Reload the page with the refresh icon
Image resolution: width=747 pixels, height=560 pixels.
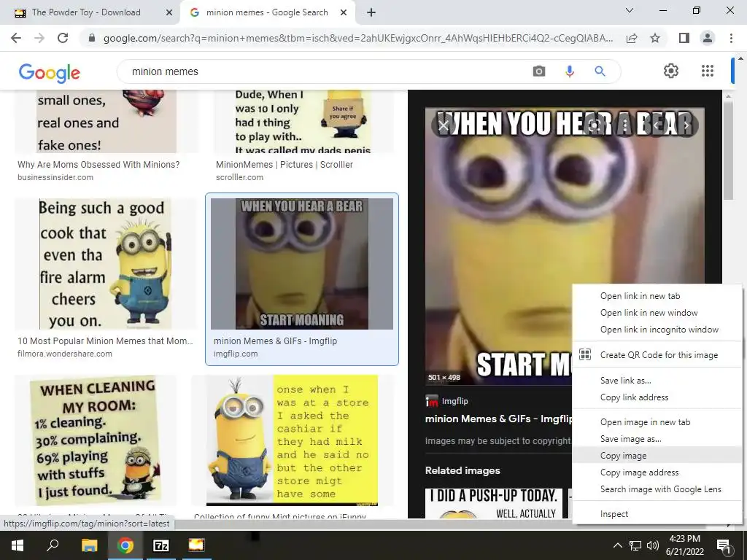pos(63,38)
